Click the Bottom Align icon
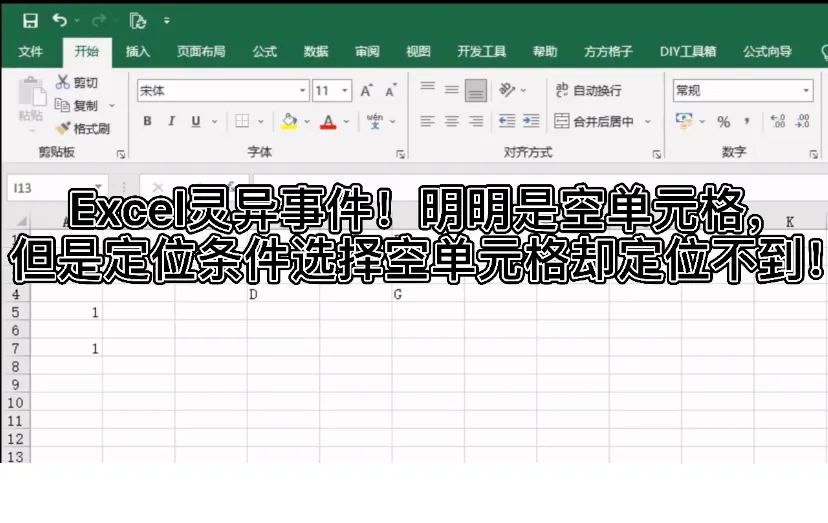The height and width of the screenshot is (523, 828). 476,90
